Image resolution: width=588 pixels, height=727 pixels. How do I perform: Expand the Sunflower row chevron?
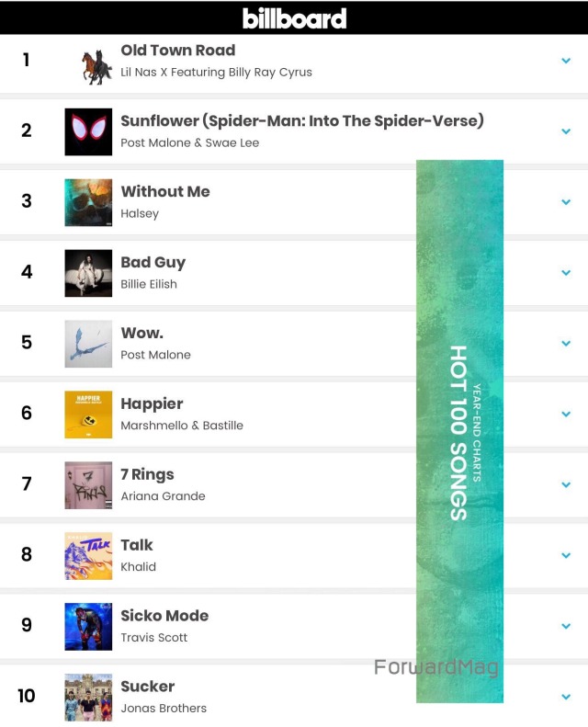[566, 131]
